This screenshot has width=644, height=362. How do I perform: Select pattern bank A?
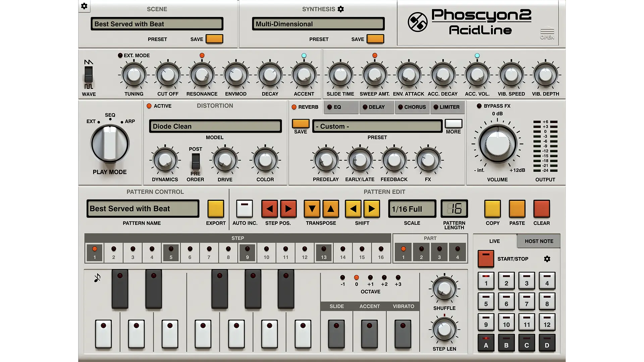486,343
